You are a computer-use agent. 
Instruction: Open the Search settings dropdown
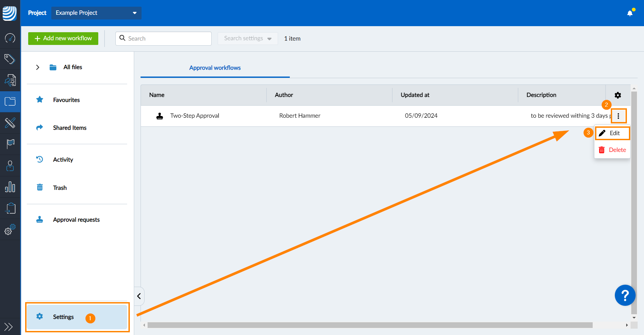[x=248, y=39]
